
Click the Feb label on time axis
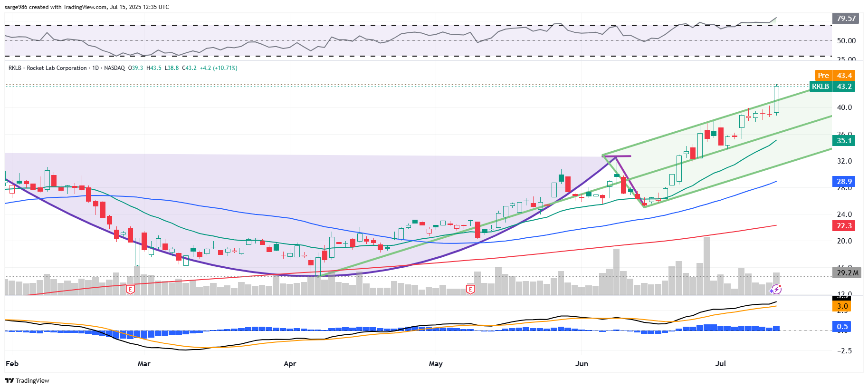tap(12, 364)
